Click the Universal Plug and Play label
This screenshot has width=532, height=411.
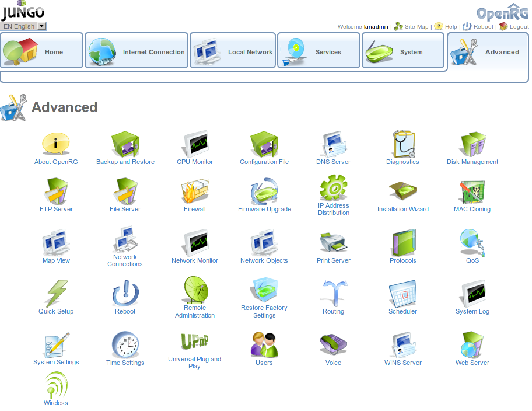point(195,363)
